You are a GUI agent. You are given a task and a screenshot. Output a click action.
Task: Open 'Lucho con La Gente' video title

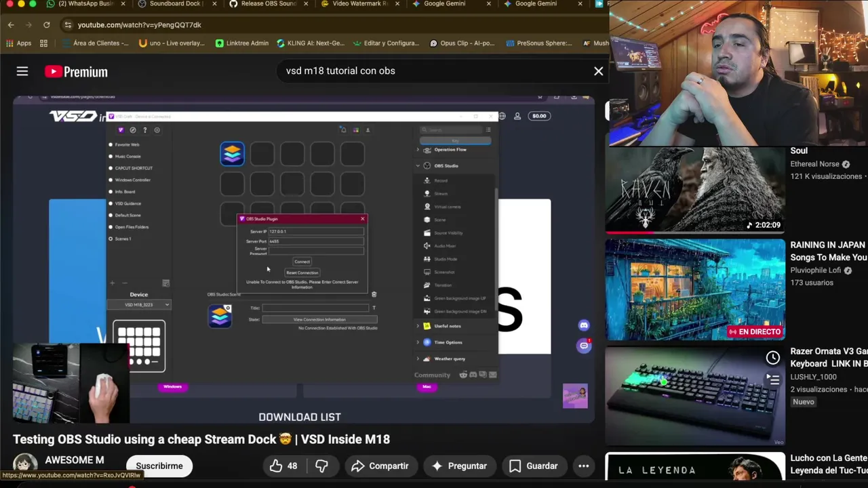[829, 464]
